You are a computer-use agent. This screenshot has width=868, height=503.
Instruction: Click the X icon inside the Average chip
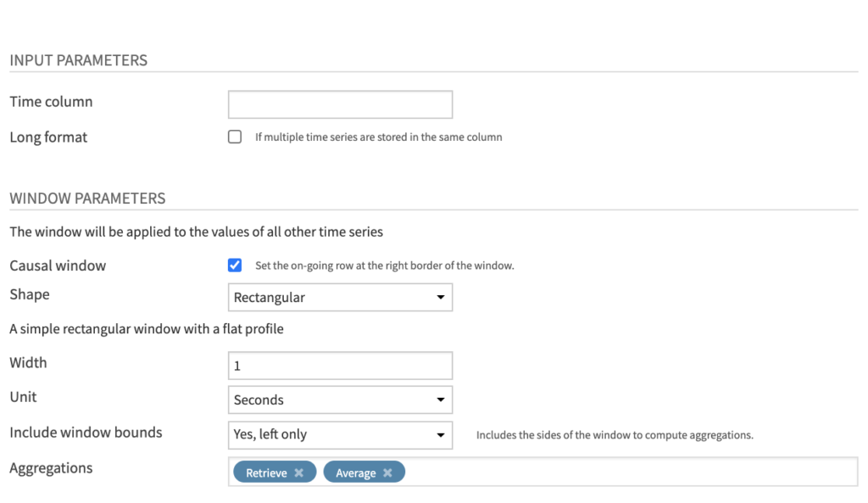coord(387,472)
